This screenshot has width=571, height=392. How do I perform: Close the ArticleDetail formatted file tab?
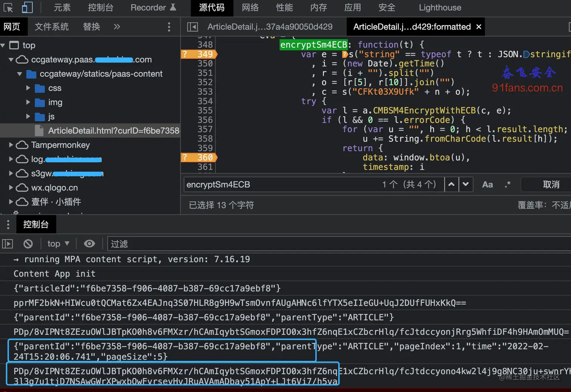pos(479,27)
